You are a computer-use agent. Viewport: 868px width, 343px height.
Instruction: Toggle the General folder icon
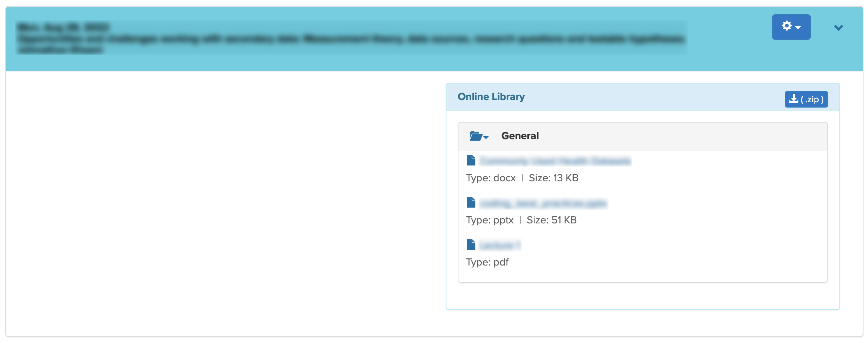pyautogui.click(x=479, y=136)
